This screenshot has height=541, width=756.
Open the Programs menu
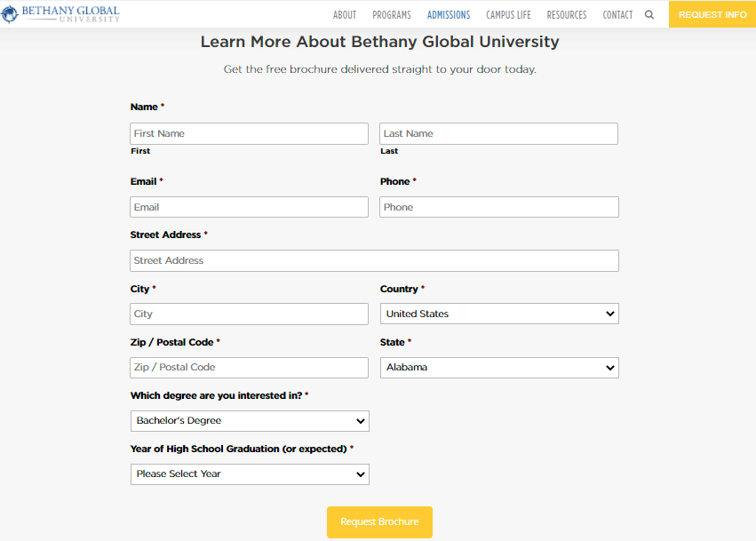(x=392, y=15)
